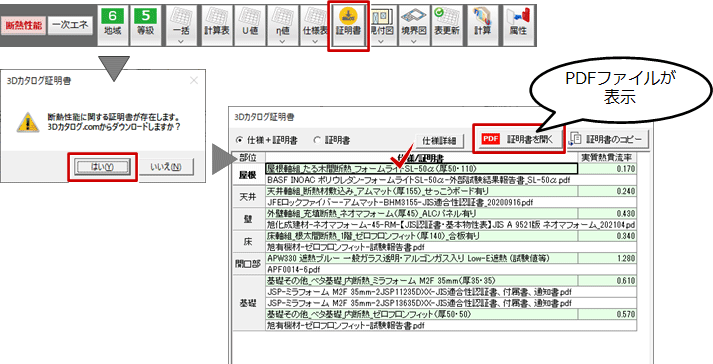Click はい(Y) in the download dialog
Viewport: 713px width, 364px height.
tap(102, 167)
